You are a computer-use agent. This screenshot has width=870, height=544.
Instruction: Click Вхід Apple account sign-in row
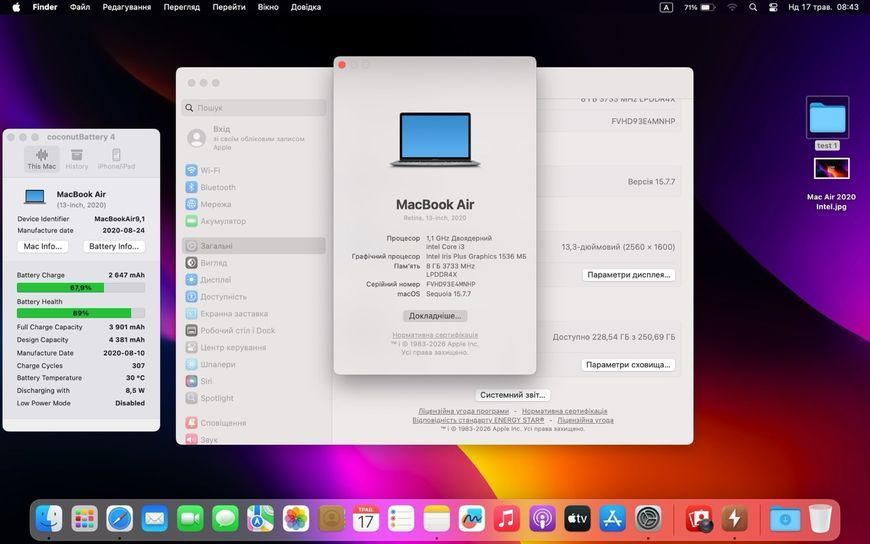click(254, 138)
